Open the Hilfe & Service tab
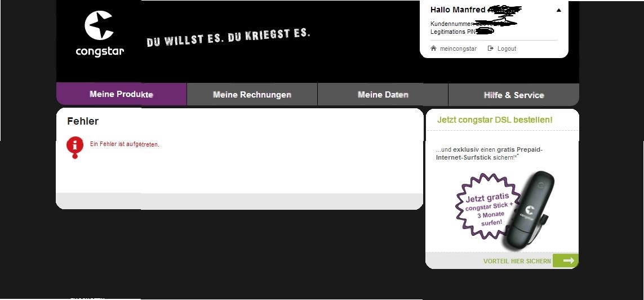This screenshot has width=644, height=300. coord(513,95)
